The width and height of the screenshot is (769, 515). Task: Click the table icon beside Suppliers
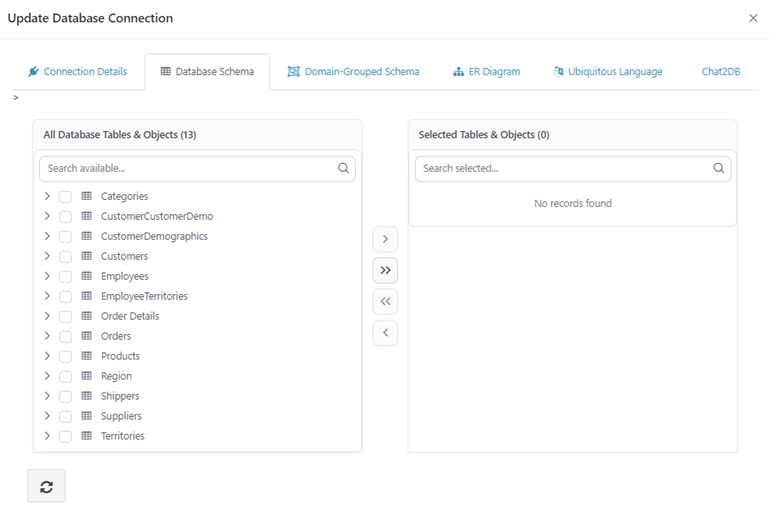(87, 416)
